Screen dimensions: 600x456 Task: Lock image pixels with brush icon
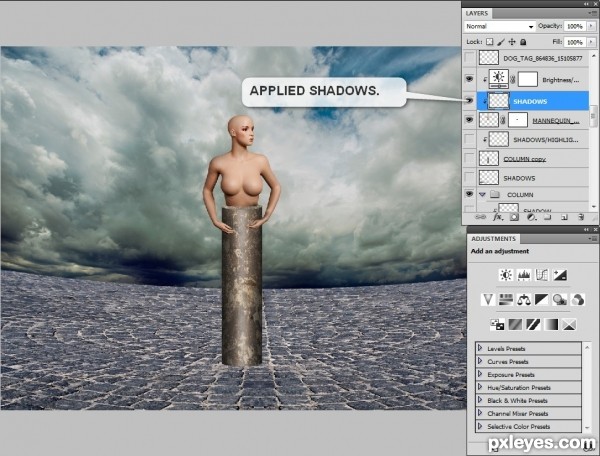[x=501, y=42]
